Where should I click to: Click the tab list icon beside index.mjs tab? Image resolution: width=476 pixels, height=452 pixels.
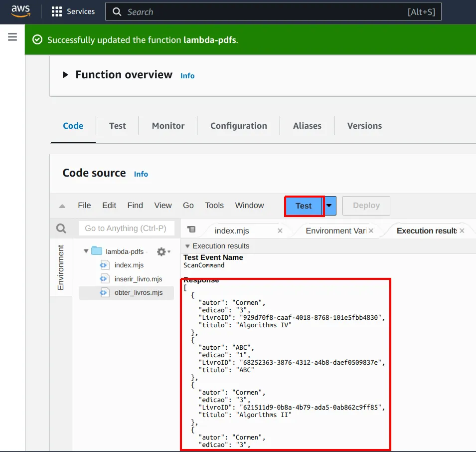pyautogui.click(x=191, y=229)
